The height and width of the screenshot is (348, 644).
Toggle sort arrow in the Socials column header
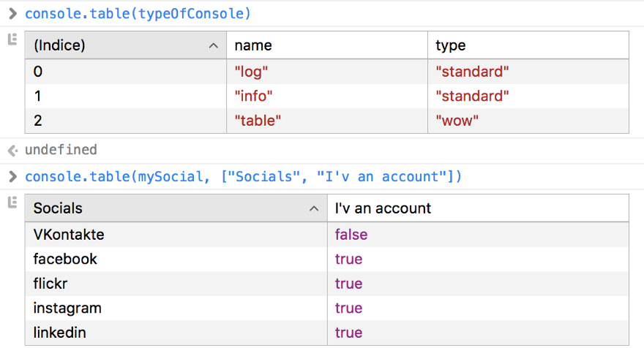(x=314, y=209)
